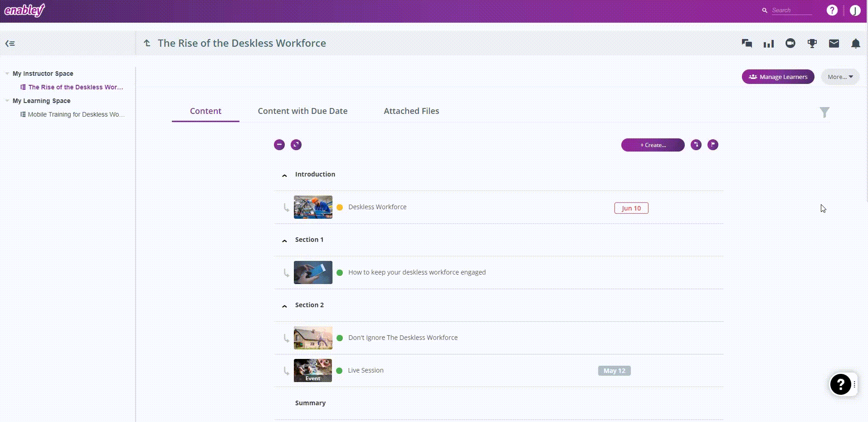Screen dimensions: 868x422
Task: Open the More... dropdown
Action: pyautogui.click(x=840, y=77)
